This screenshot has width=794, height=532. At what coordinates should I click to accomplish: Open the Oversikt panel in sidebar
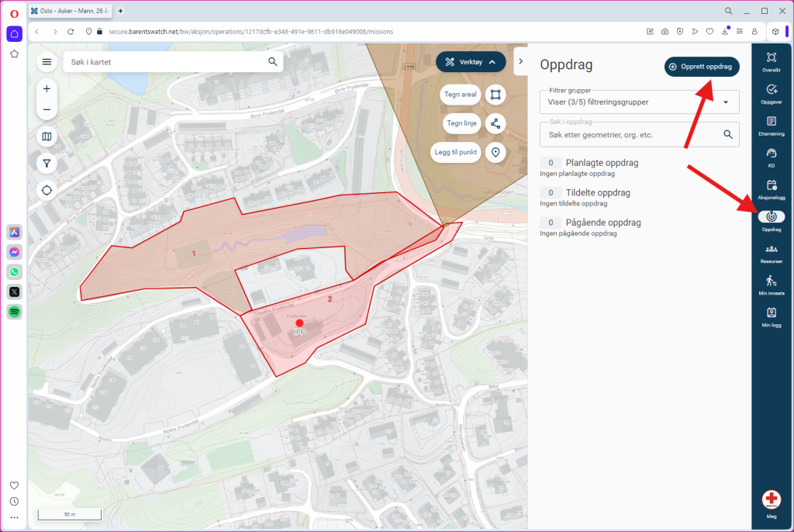pyautogui.click(x=771, y=61)
